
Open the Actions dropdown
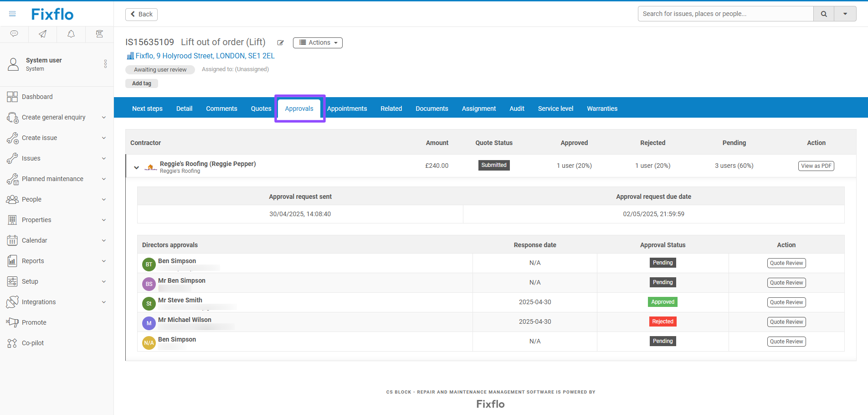point(318,42)
